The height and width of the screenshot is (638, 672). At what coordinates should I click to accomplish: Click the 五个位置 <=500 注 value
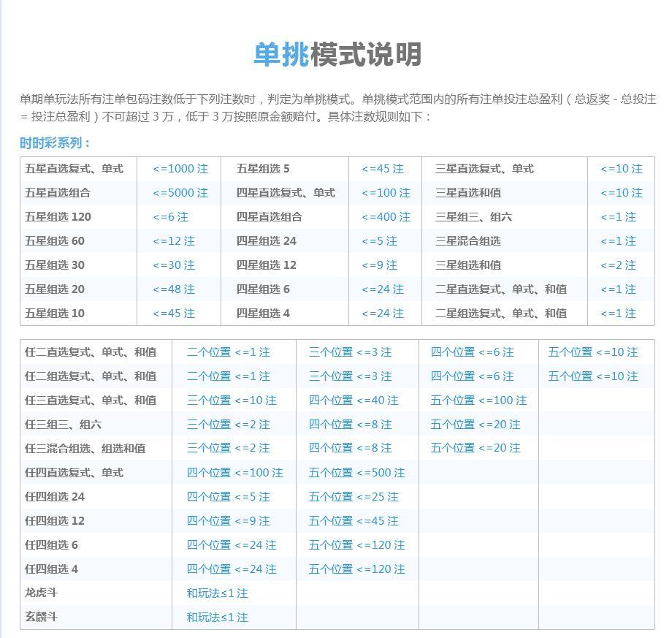click(x=356, y=473)
